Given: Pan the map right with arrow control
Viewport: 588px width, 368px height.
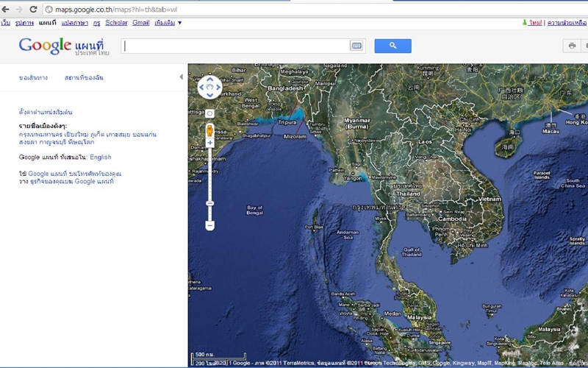Looking at the screenshot, I should coord(218,88).
